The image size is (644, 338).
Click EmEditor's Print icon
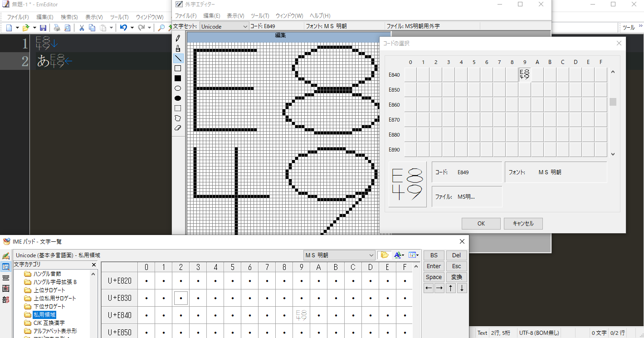(x=57, y=28)
